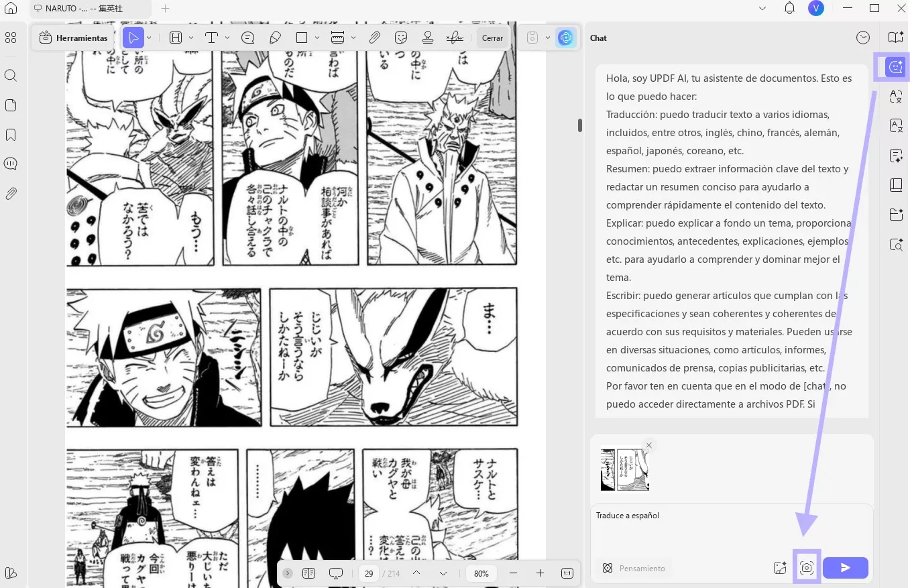Viewport: 910px width, 588px height.
Task: Select the attach file paperclip tool
Action: pos(375,38)
